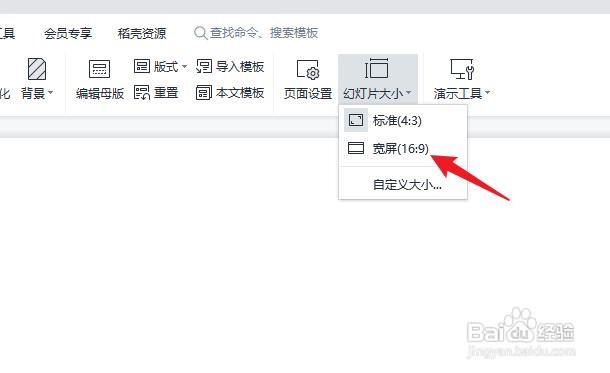Open the 背景 dropdown arrow
This screenshot has height=373, width=610.
(50, 93)
